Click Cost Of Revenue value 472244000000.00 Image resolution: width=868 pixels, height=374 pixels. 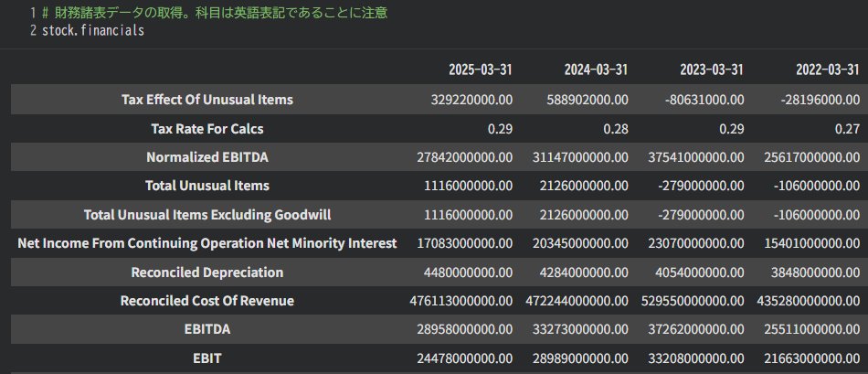click(x=577, y=301)
